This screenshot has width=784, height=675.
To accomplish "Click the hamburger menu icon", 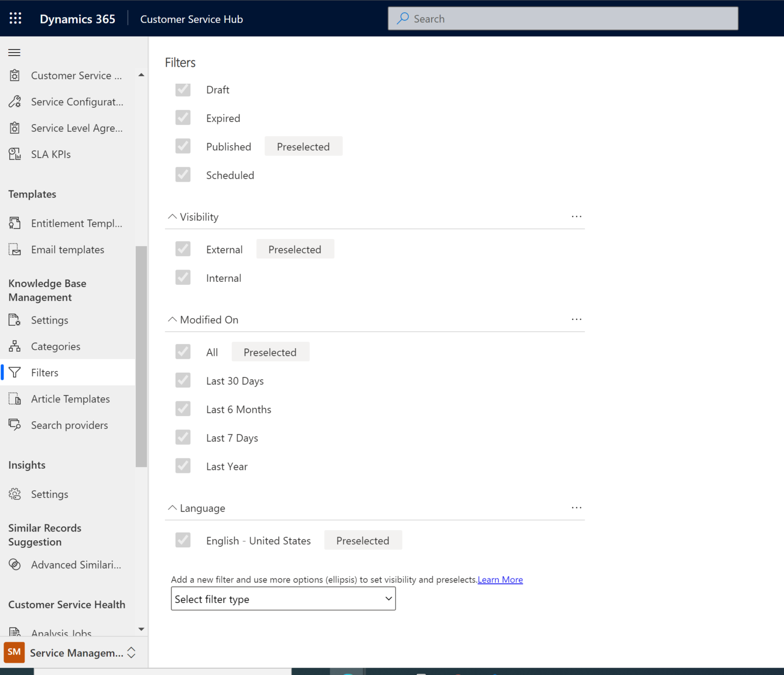I will click(x=14, y=53).
